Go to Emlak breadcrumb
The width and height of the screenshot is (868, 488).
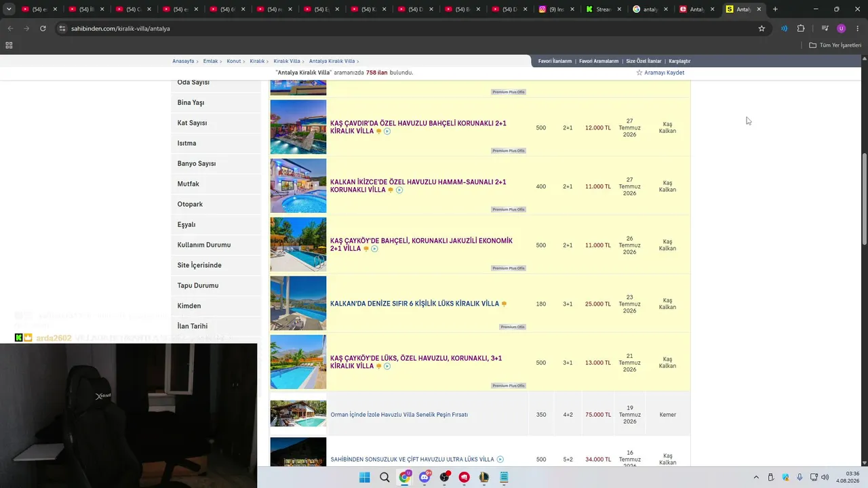[210, 61]
